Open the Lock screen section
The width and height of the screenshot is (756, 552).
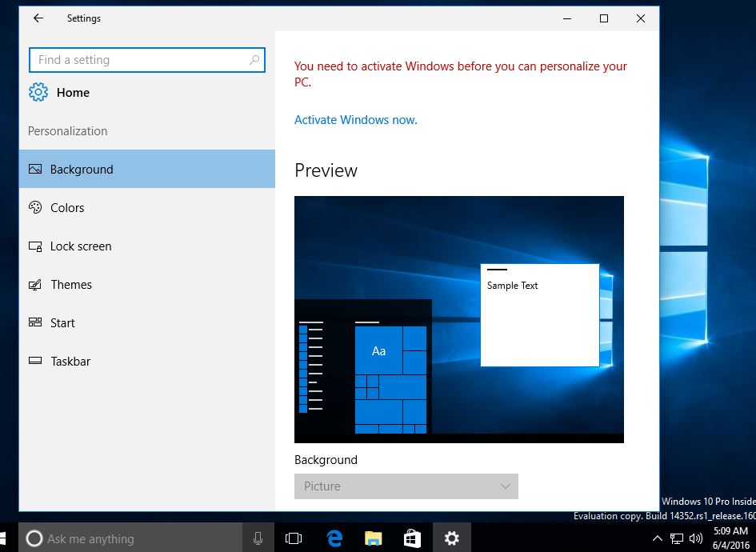[147, 246]
